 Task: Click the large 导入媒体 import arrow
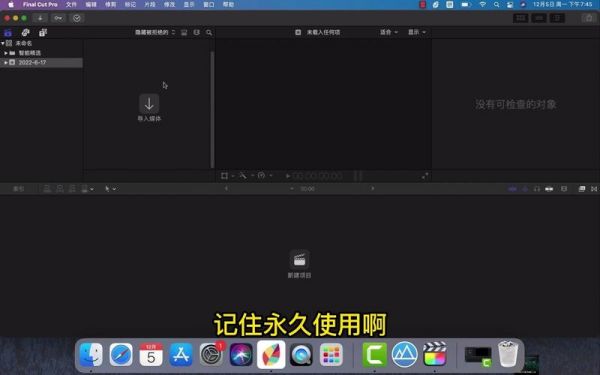click(x=149, y=103)
